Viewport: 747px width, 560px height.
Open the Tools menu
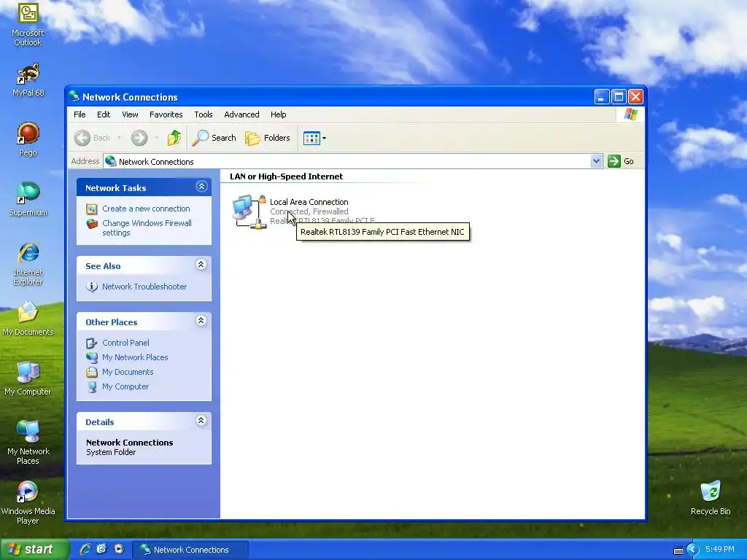[x=204, y=114]
